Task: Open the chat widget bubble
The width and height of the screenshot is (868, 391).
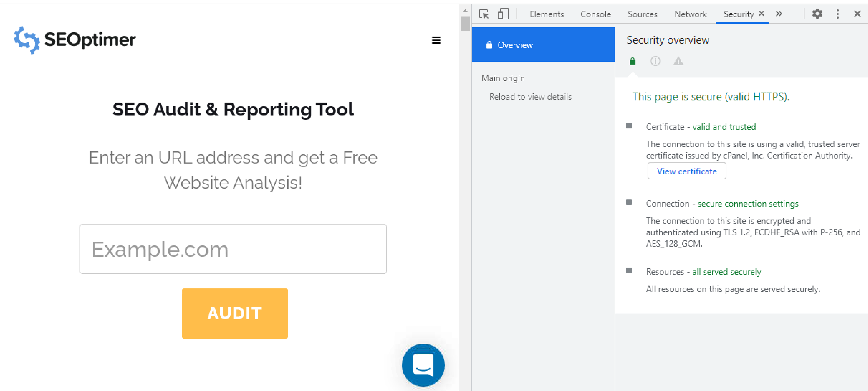Action: (423, 365)
